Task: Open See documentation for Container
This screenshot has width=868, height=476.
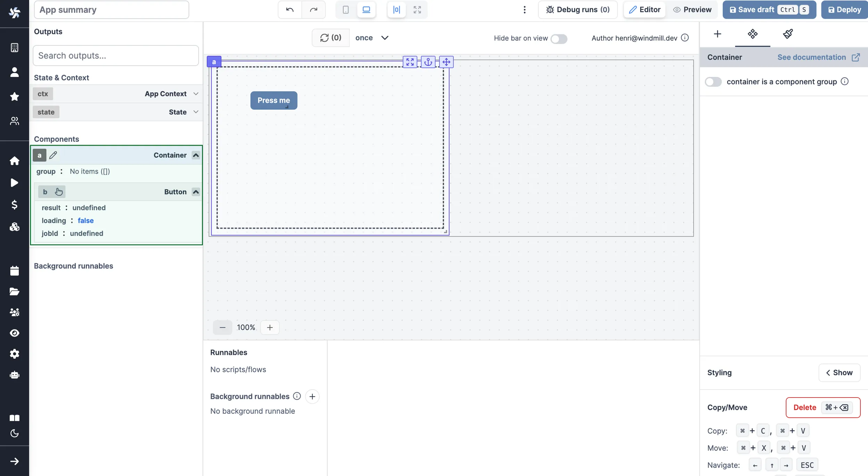Action: 811,57
